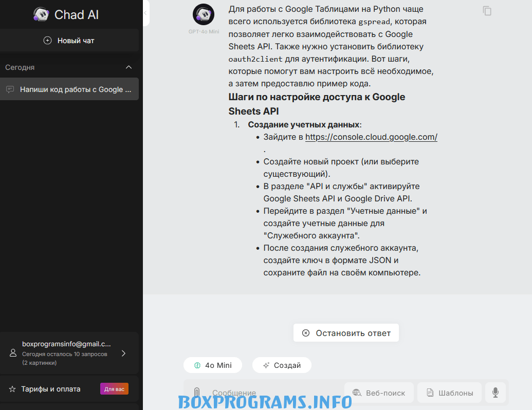Open the 4o Mini model selector
532x410 pixels.
tap(213, 365)
